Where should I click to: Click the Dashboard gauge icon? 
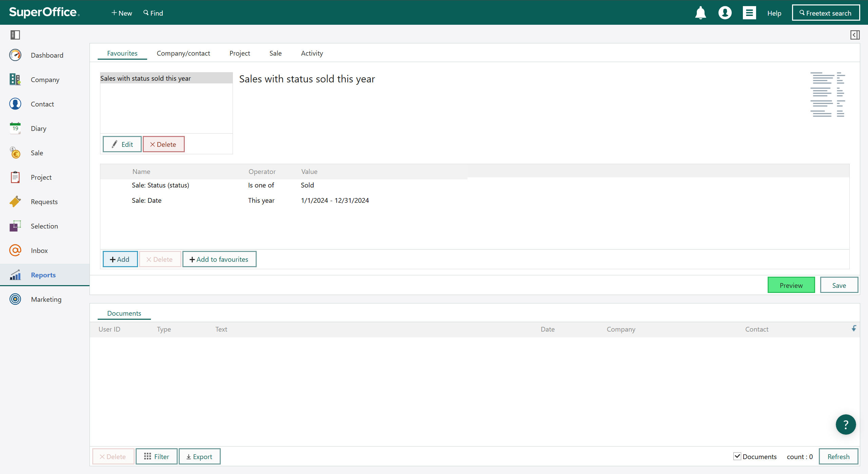[15, 55]
